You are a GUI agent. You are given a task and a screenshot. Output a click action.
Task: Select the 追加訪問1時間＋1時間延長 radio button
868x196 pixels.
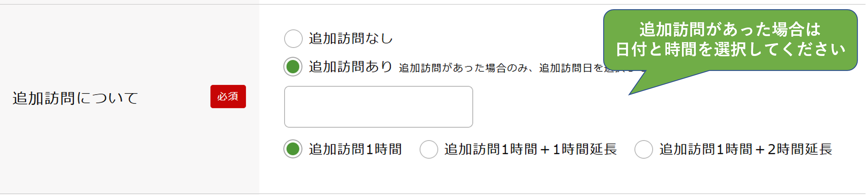coord(428,149)
